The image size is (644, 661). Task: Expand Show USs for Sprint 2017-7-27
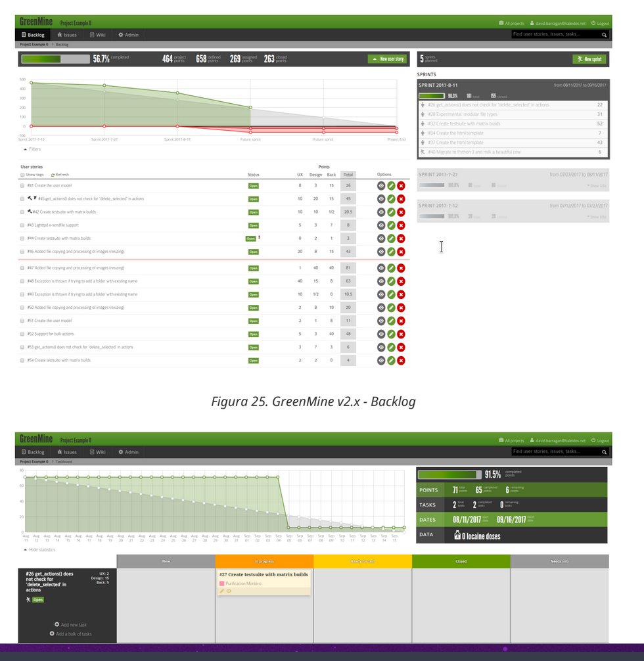[x=596, y=186]
